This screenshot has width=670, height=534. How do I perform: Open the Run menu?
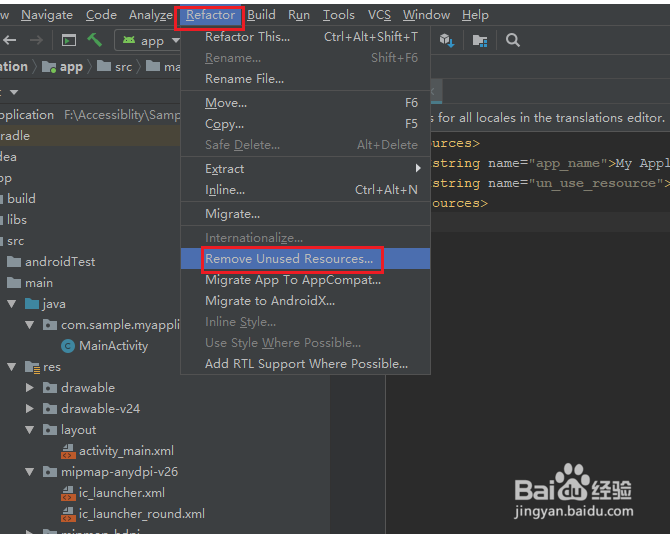(299, 15)
